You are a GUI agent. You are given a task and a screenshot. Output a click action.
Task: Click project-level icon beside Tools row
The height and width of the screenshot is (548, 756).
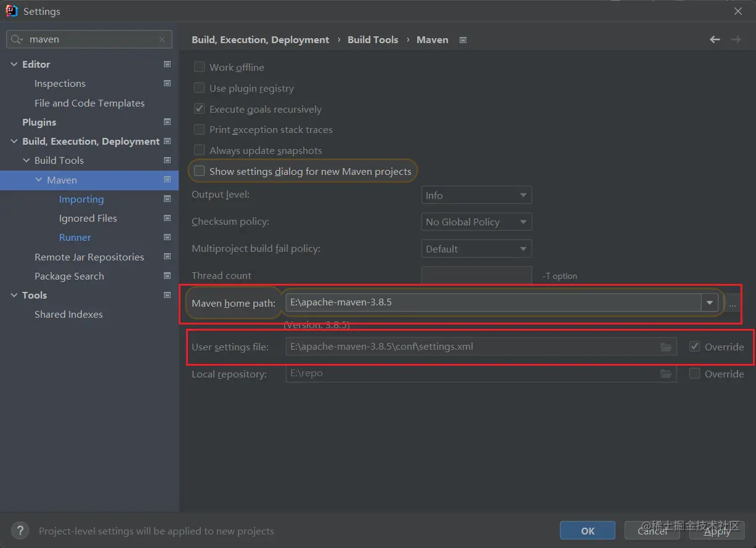167,295
